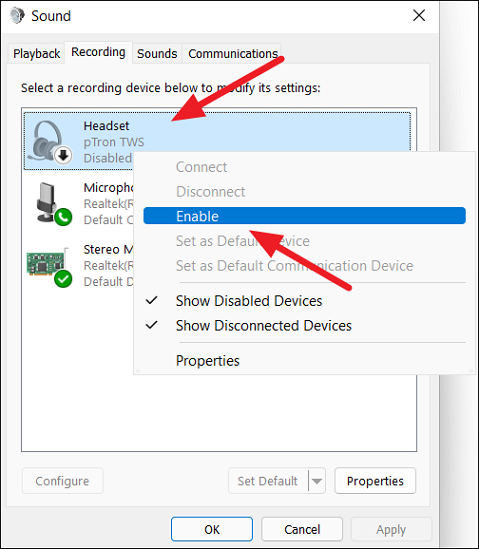Close the Sound dialog window
The width and height of the screenshot is (479, 549).
click(419, 15)
